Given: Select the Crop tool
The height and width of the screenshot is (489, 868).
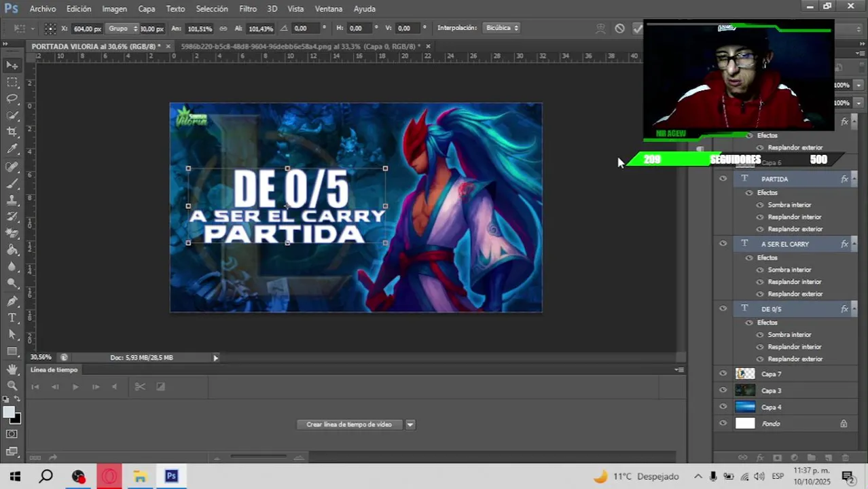Looking at the screenshot, I should (12, 132).
